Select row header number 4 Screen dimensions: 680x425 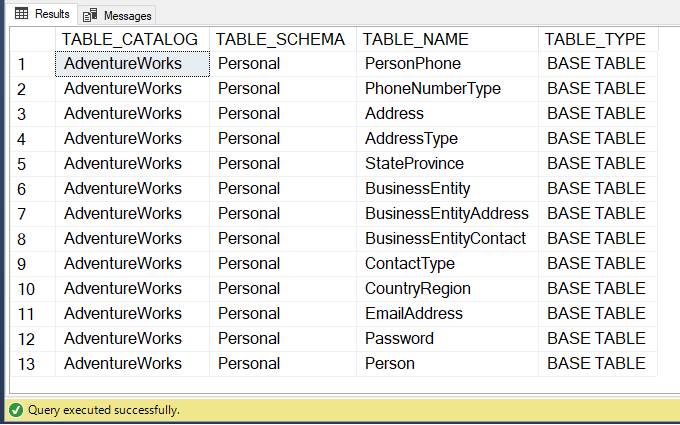click(33, 139)
